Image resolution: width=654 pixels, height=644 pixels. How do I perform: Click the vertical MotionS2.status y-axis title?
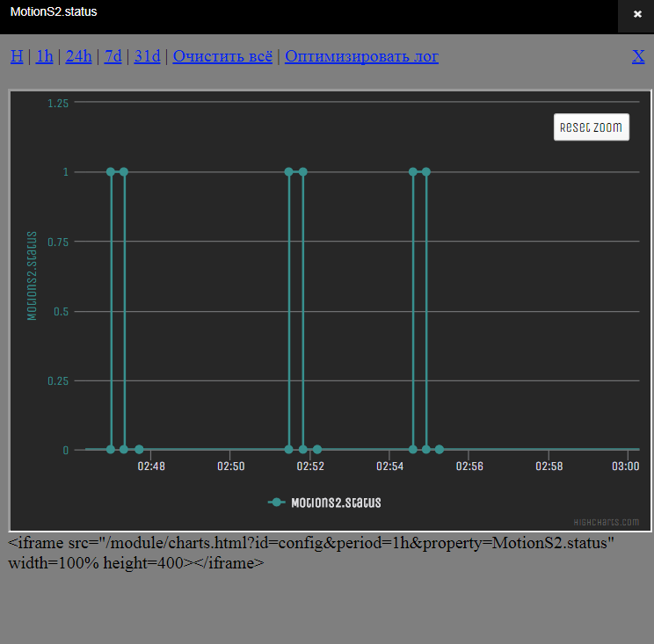(33, 276)
